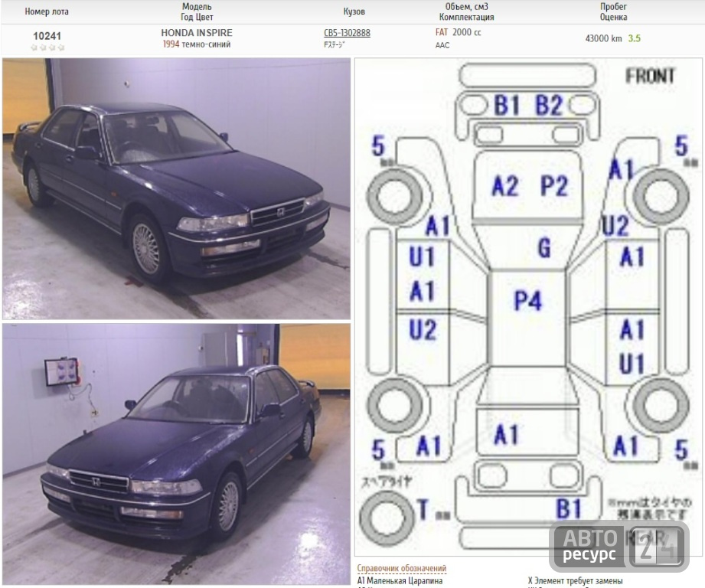This screenshot has height=588, width=705.
Task: Open the auction sheet damage diagram image
Action: pyautogui.click(x=528, y=307)
